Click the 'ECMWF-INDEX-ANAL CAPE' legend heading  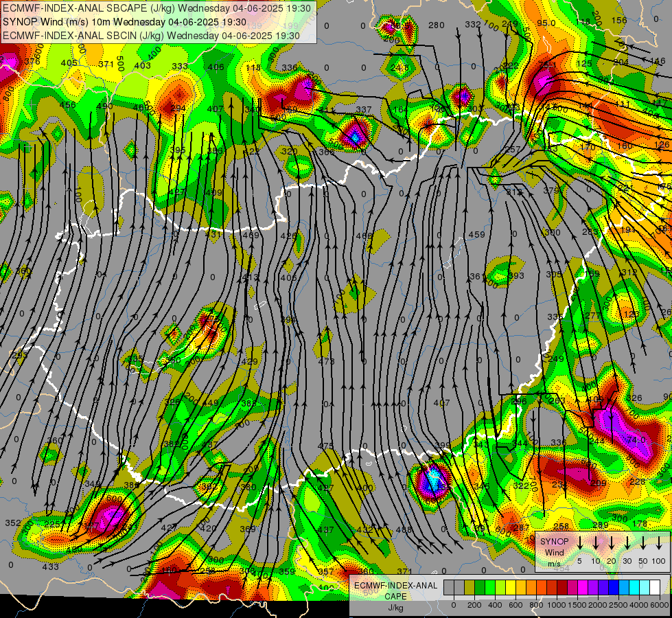pyautogui.click(x=395, y=591)
